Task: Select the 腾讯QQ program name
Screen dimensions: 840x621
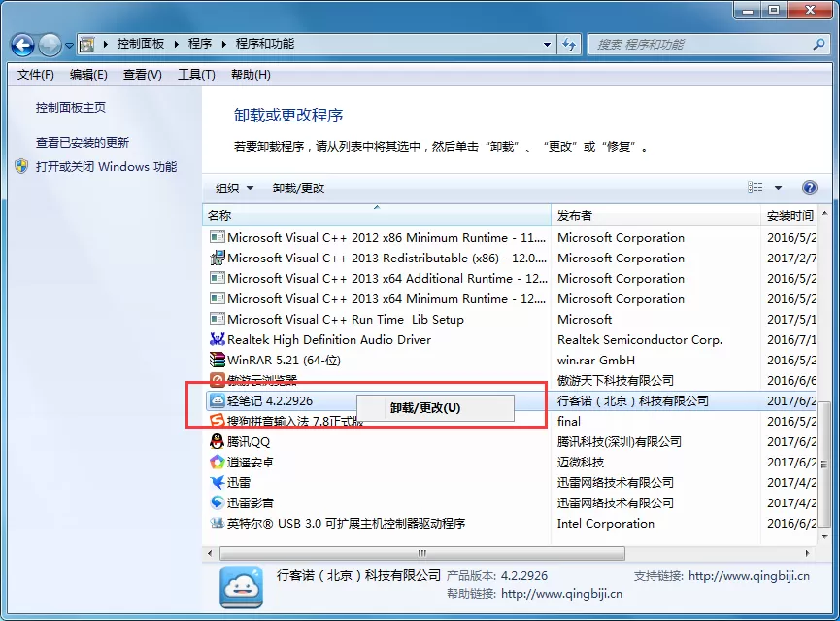Action: (x=248, y=442)
